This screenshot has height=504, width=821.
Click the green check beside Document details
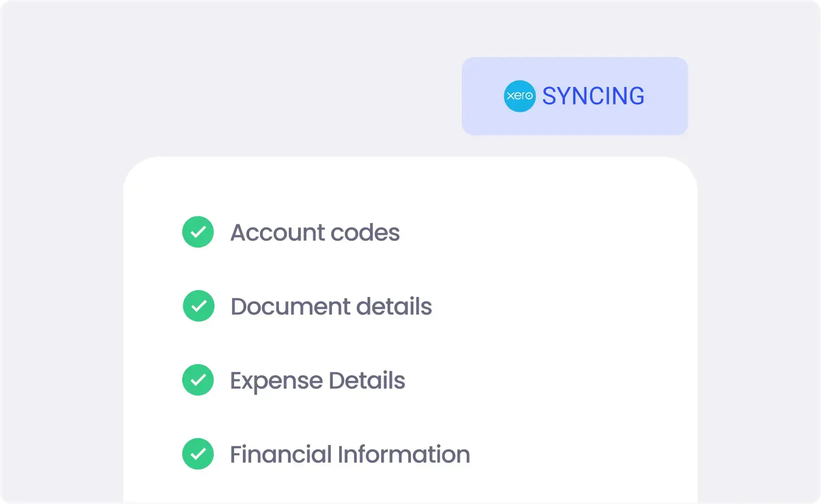[x=198, y=306]
